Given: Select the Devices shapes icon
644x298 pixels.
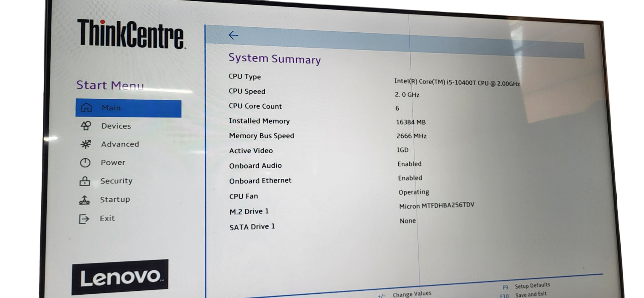Looking at the screenshot, I should (x=85, y=126).
